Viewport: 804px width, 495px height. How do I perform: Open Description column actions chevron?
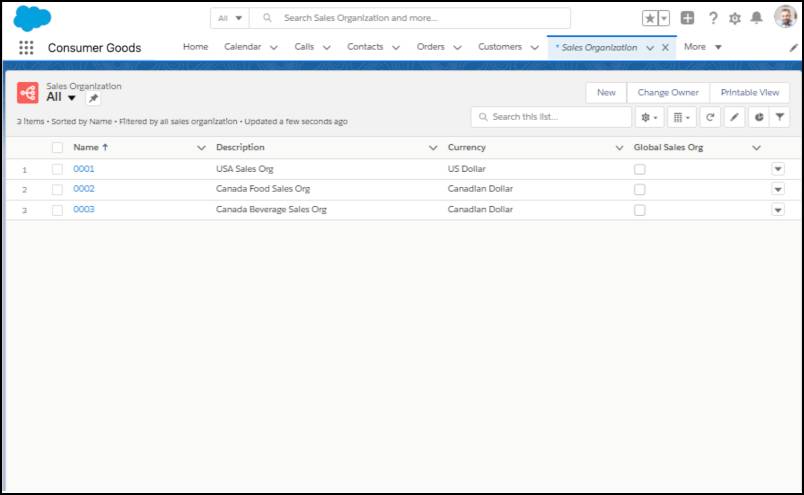click(433, 148)
